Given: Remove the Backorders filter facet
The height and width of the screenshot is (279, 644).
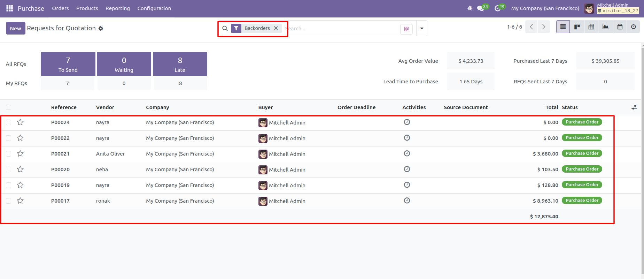Looking at the screenshot, I should pos(276,28).
